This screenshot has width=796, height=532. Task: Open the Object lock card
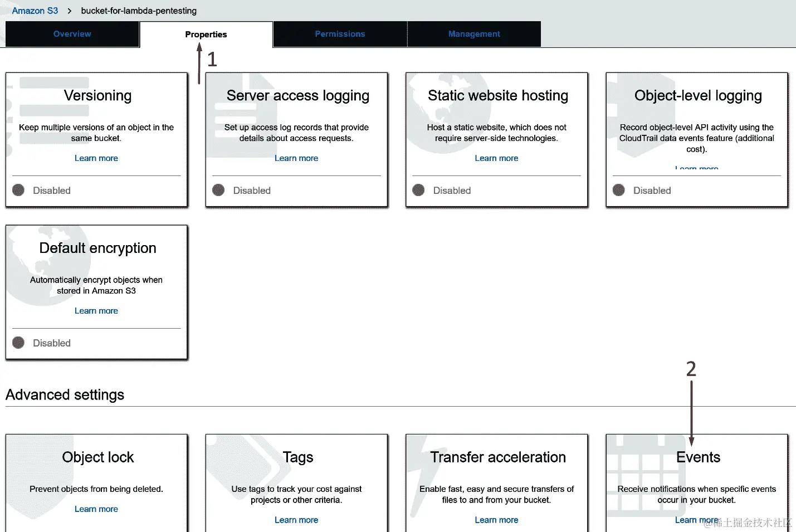97,483
